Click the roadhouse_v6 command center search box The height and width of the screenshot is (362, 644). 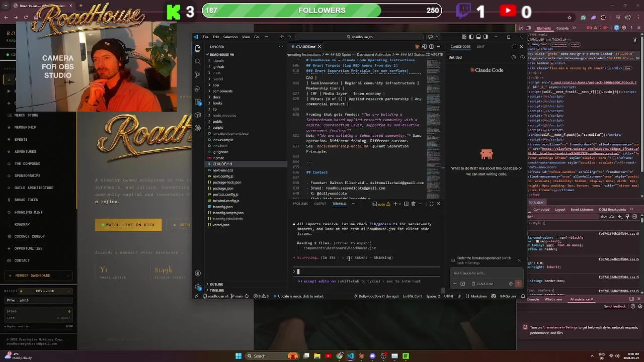click(360, 37)
